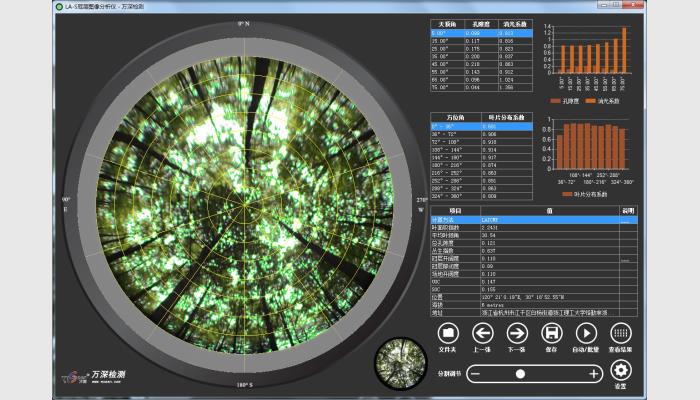This screenshot has width=700, height=400.
Task: Click the minus end of segmentation slider
Action: [476, 373]
